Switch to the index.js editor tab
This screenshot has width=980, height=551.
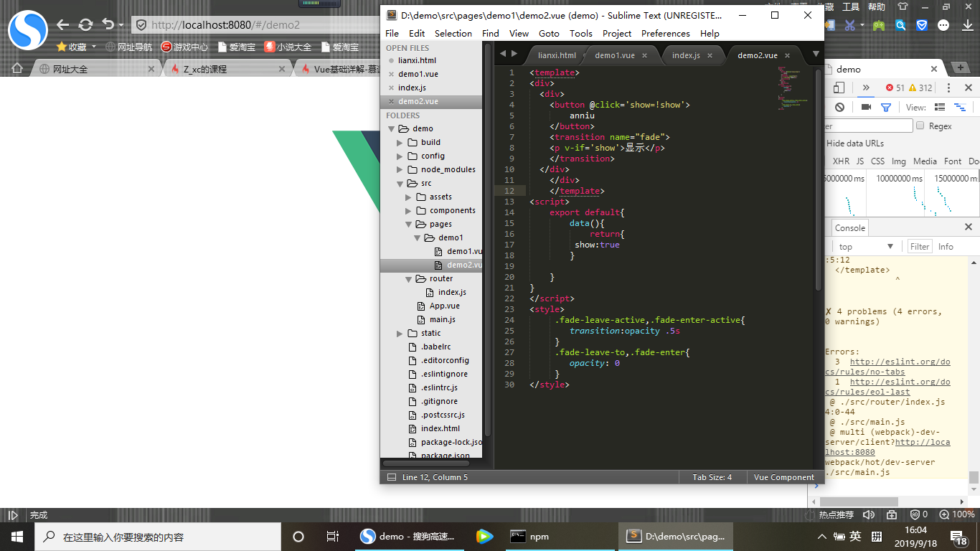point(686,55)
